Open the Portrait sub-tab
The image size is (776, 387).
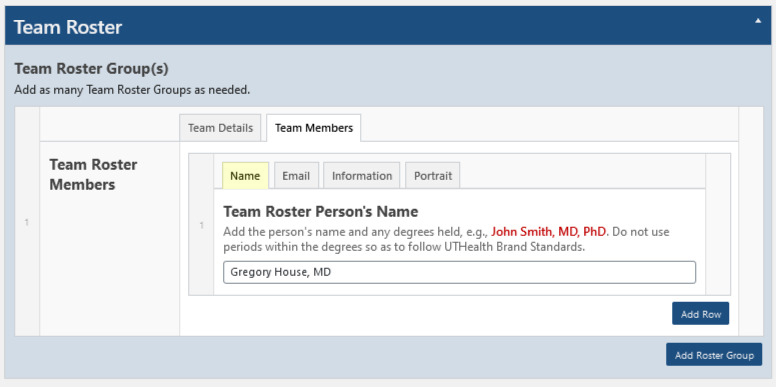pyautogui.click(x=433, y=176)
